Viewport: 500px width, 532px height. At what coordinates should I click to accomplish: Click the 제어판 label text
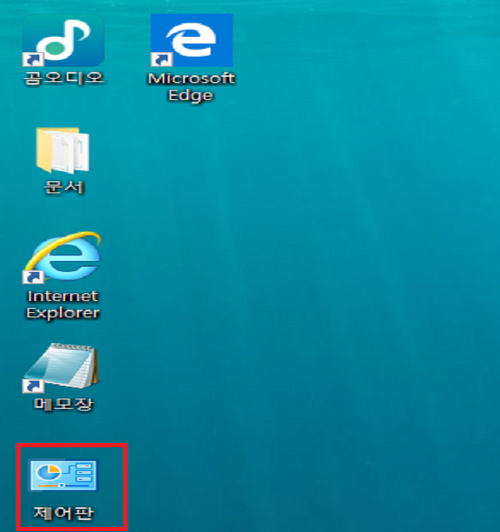click(63, 513)
